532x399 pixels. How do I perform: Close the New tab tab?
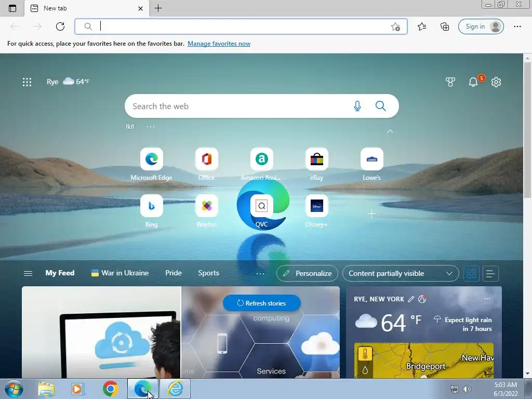click(140, 8)
